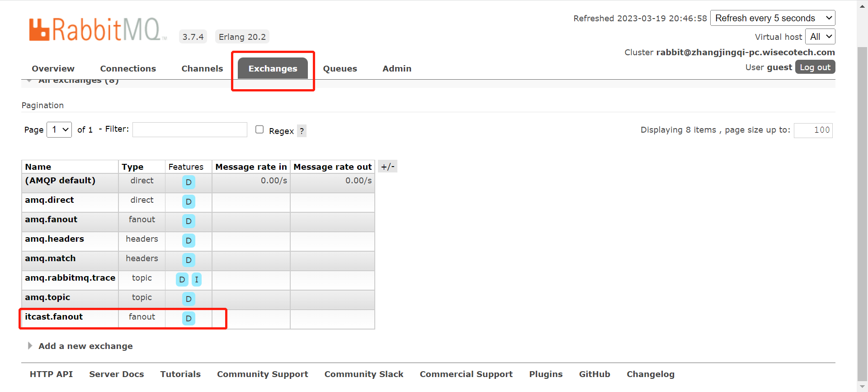Click the I badge for amq.rabbitmq.trace
Viewport: 868px width, 392px height.
pos(197,279)
